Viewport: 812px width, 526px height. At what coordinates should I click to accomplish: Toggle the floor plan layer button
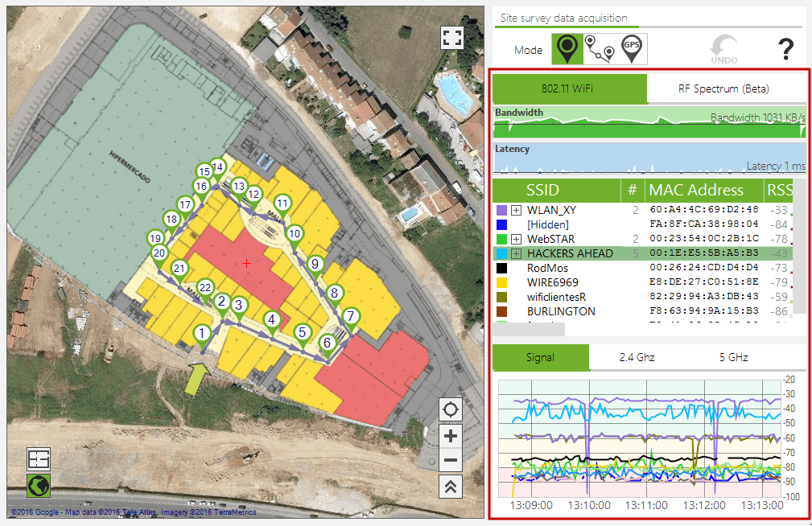38,458
